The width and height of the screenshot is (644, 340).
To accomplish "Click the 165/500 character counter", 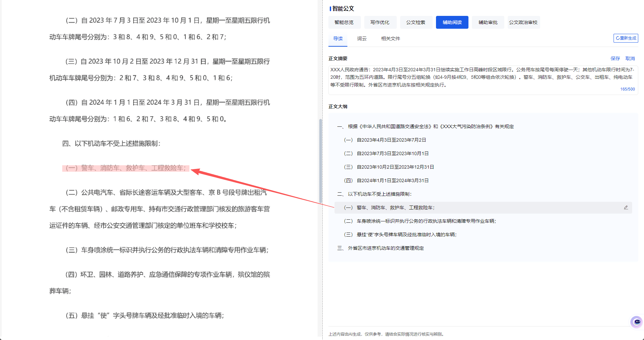I will [x=627, y=89].
